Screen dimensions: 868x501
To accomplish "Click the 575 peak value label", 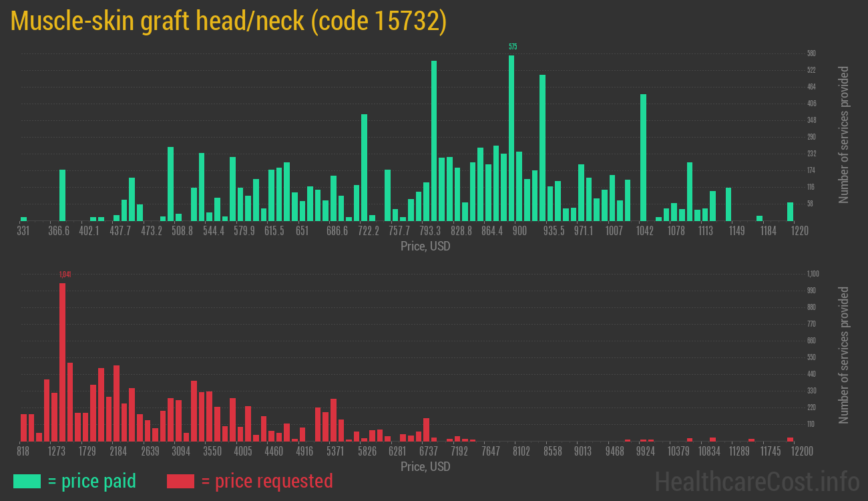I will point(512,47).
